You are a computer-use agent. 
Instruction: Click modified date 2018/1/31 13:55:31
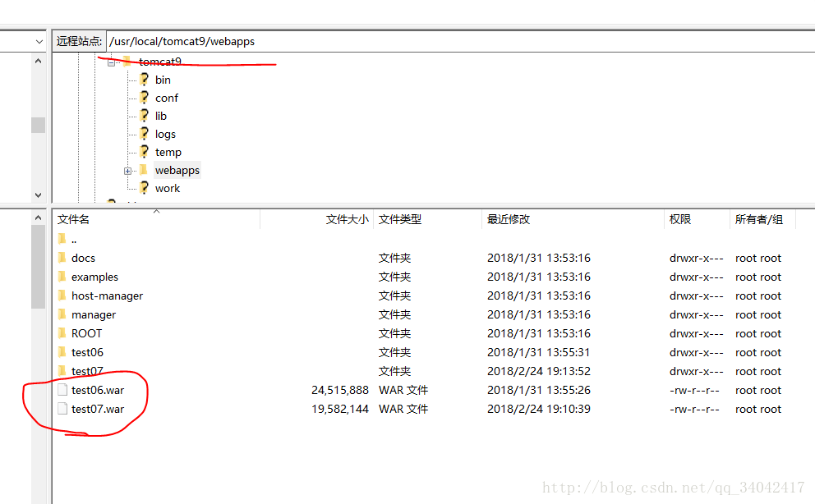pos(538,352)
